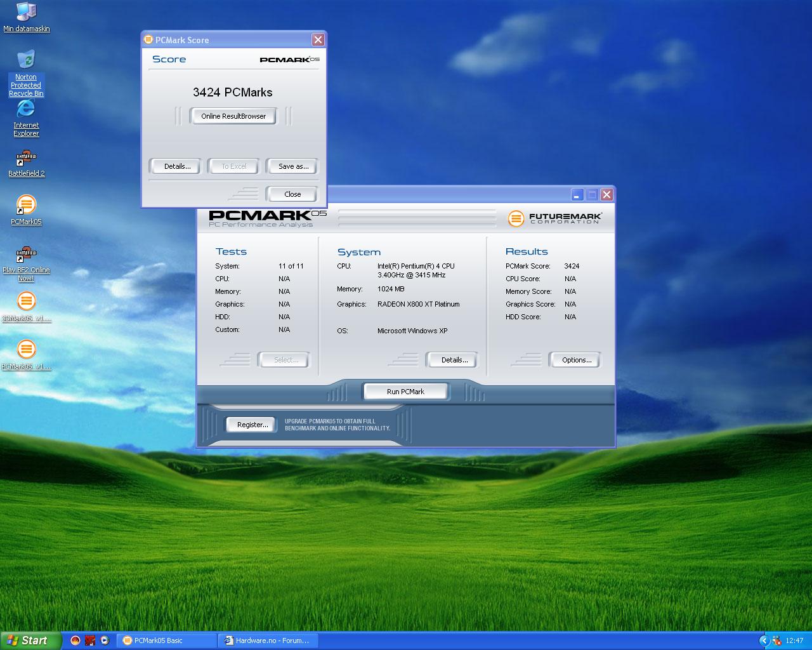This screenshot has width=812, height=650.
Task: Open the network connection tray icon
Action: click(776, 640)
